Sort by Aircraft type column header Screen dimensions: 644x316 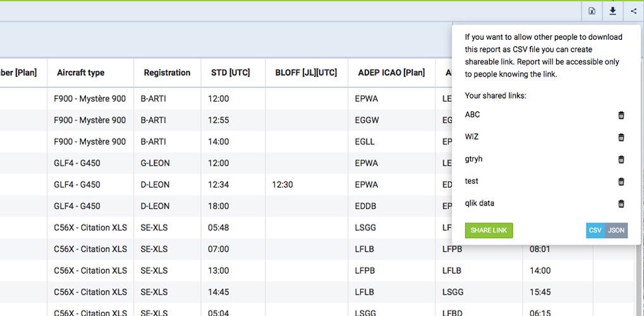point(80,73)
